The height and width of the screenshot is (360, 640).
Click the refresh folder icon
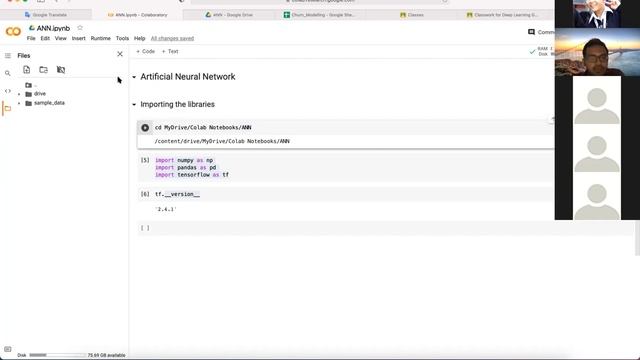coord(44,70)
